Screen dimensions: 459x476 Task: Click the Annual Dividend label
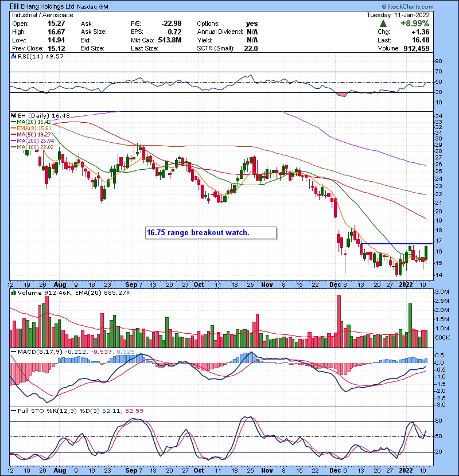[x=220, y=32]
